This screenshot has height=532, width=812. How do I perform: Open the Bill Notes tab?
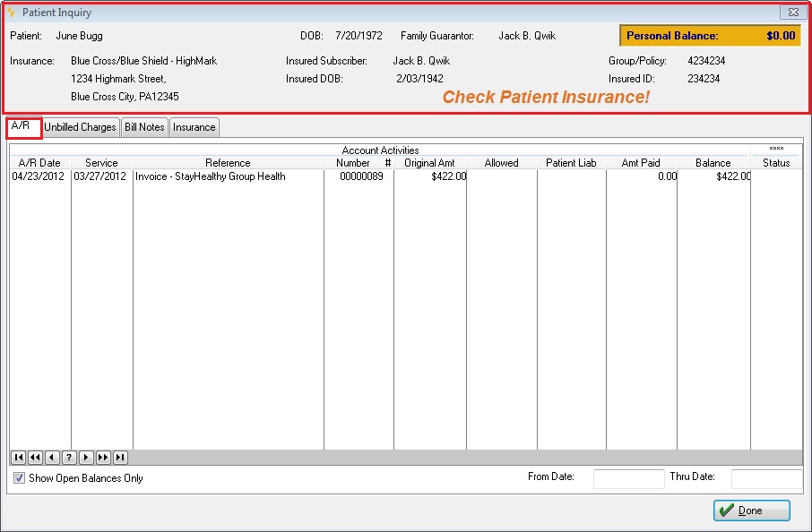(x=144, y=127)
